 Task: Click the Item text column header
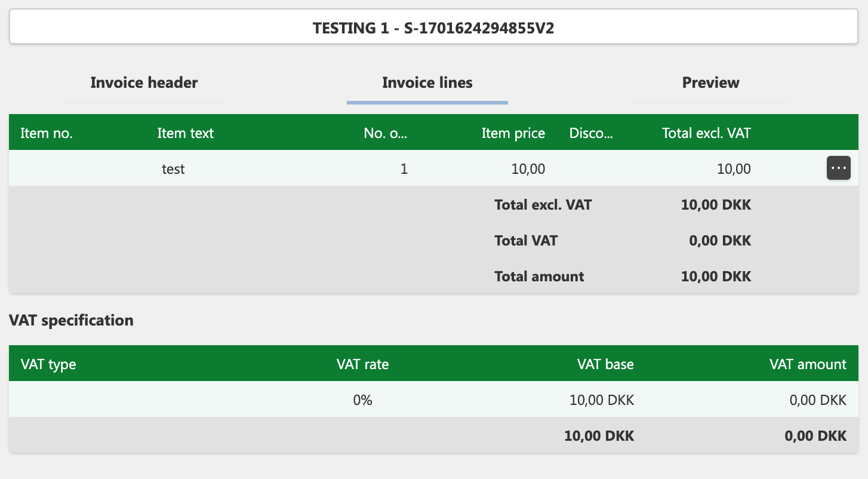185,133
